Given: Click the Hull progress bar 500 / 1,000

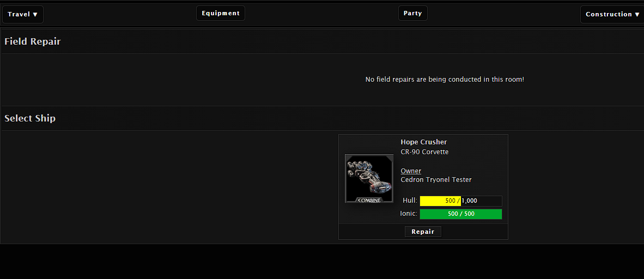Looking at the screenshot, I should point(461,201).
